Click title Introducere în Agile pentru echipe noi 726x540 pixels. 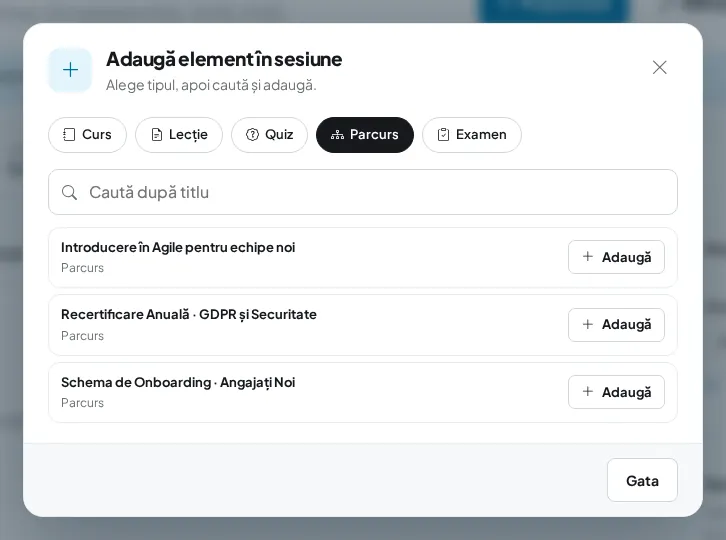pyautogui.click(x=178, y=247)
